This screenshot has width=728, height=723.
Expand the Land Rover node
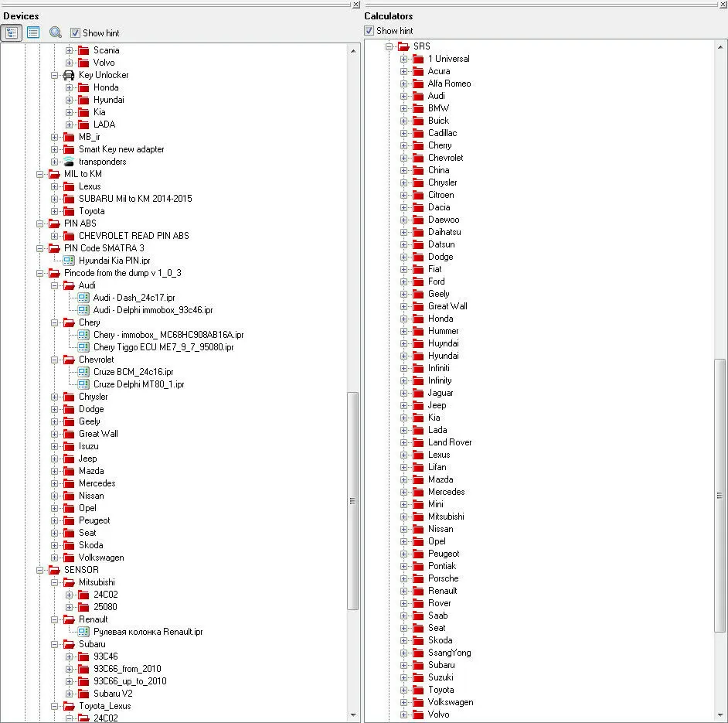pos(403,443)
